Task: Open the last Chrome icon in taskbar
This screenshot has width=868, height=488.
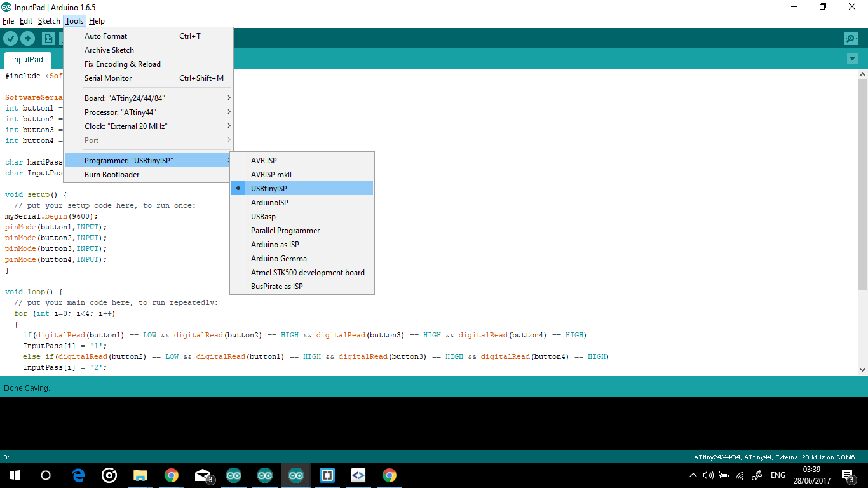Action: point(390,475)
